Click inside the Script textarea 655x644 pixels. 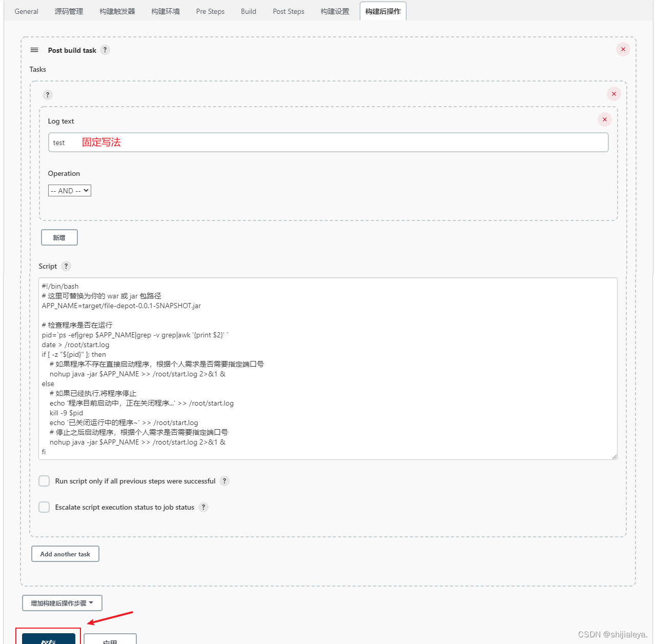click(328, 369)
